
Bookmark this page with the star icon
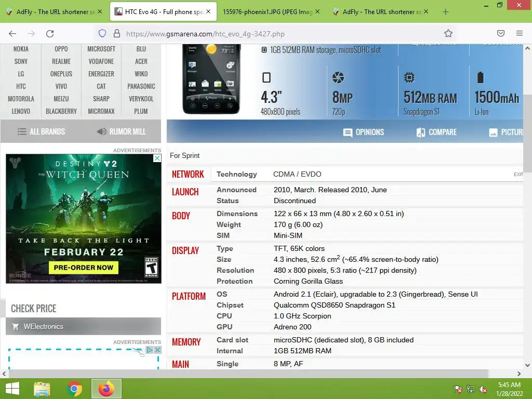pos(448,33)
